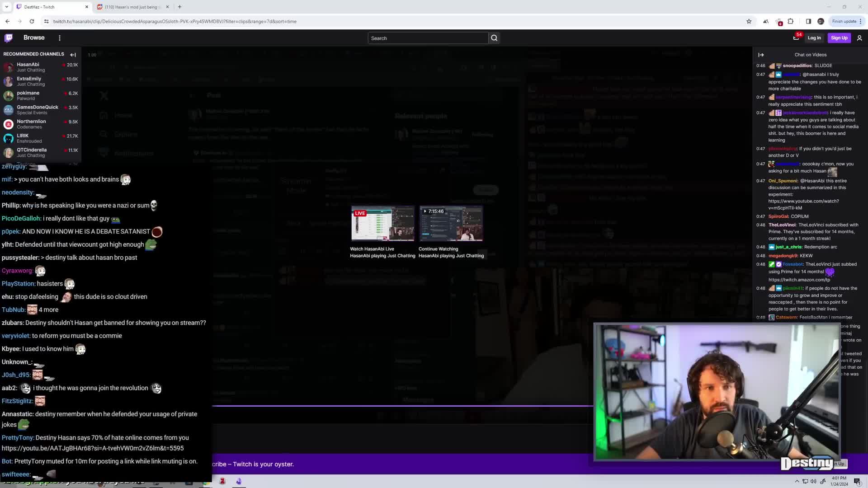868x488 pixels.
Task: Click Oni_Spumoni username in video chat
Action: pyautogui.click(x=783, y=181)
